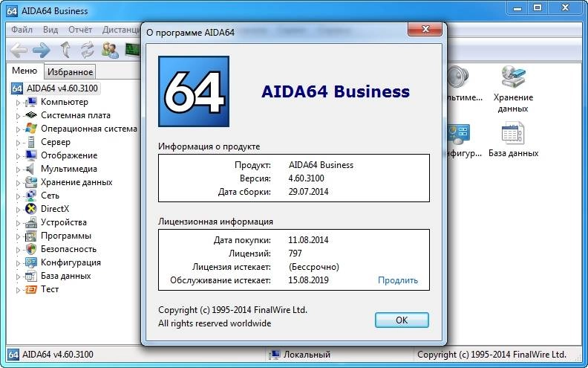Click AIDA64 v4.60.3100 in the status bar
Image resolution: width=588 pixels, height=368 pixels.
[x=58, y=355]
